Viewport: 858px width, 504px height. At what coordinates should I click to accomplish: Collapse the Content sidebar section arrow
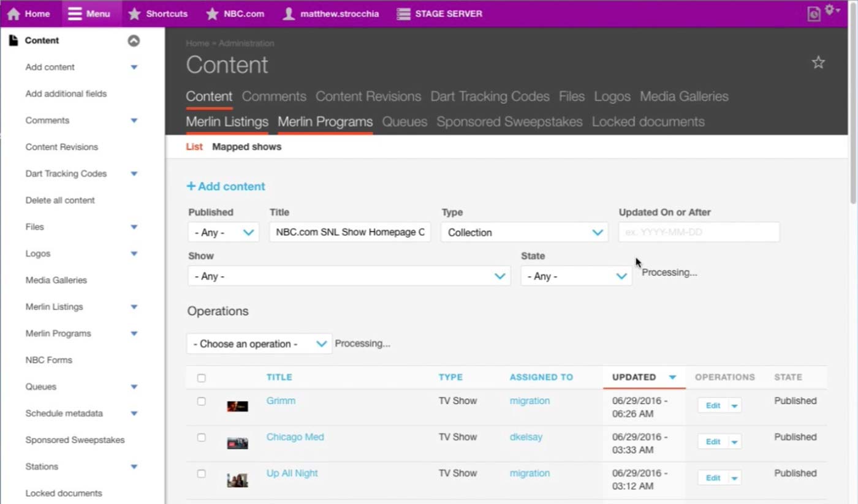(134, 40)
